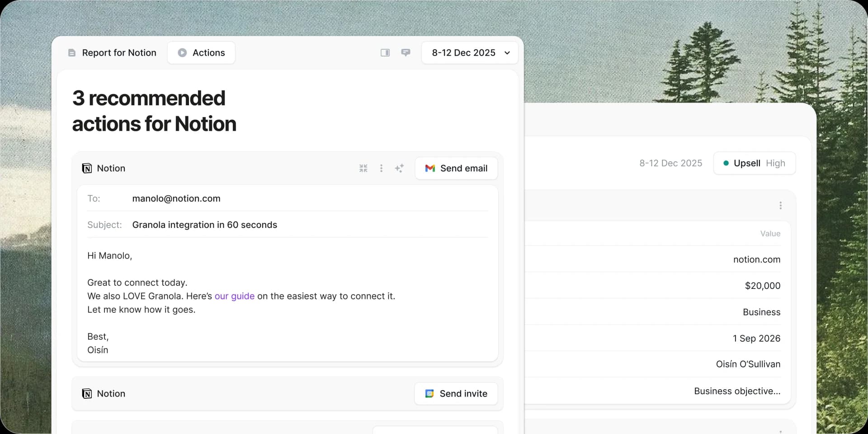Open the comments speech bubble icon
This screenshot has height=434, width=868.
[406, 53]
